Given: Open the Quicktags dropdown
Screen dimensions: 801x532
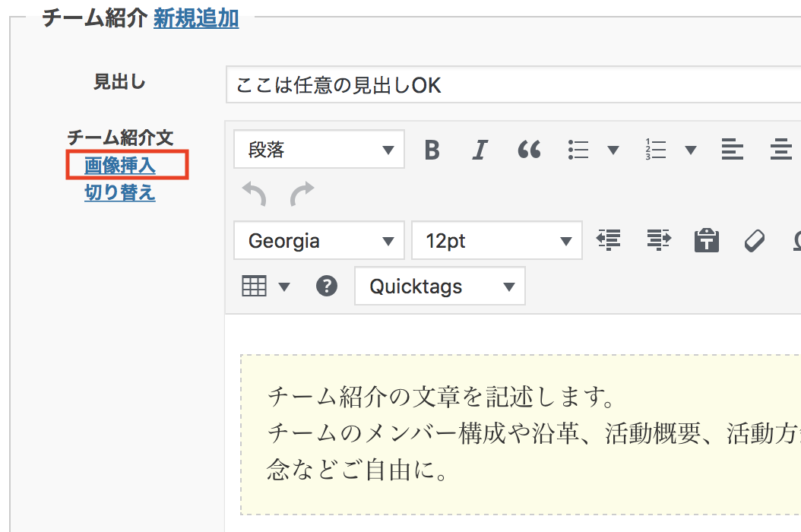Looking at the screenshot, I should click(x=440, y=287).
